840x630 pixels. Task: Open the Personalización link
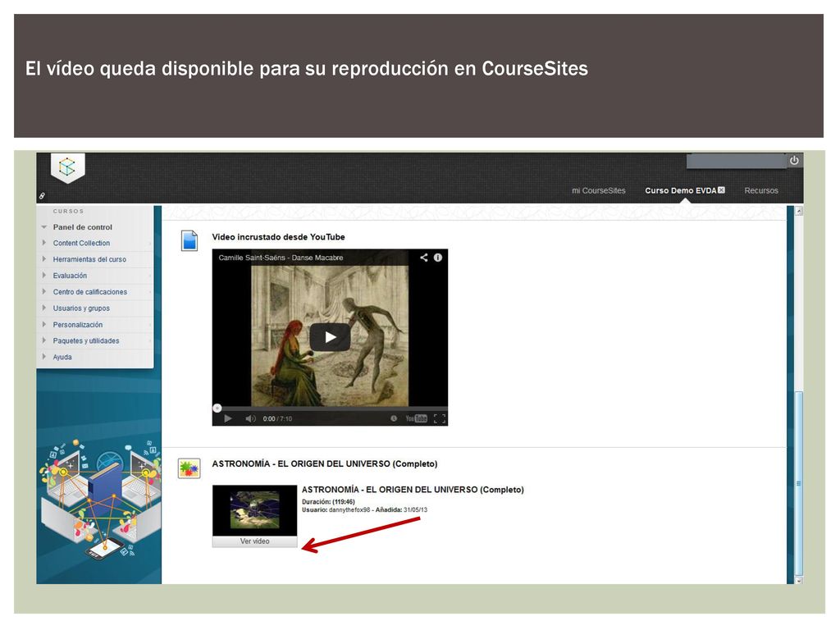pyautogui.click(x=78, y=325)
